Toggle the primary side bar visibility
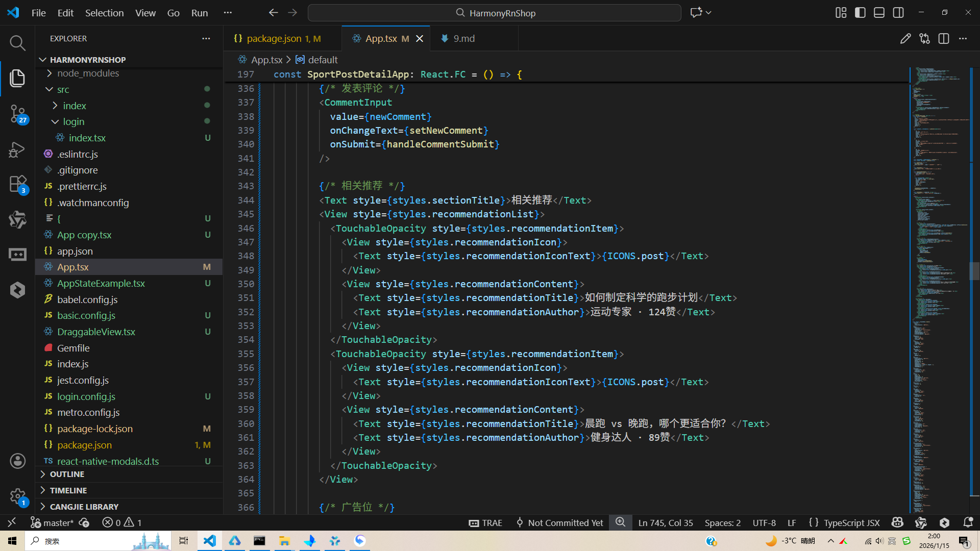 coord(860,13)
